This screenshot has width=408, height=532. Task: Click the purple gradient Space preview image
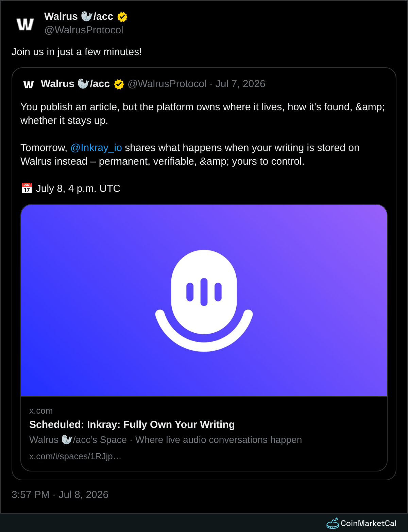pyautogui.click(x=204, y=300)
